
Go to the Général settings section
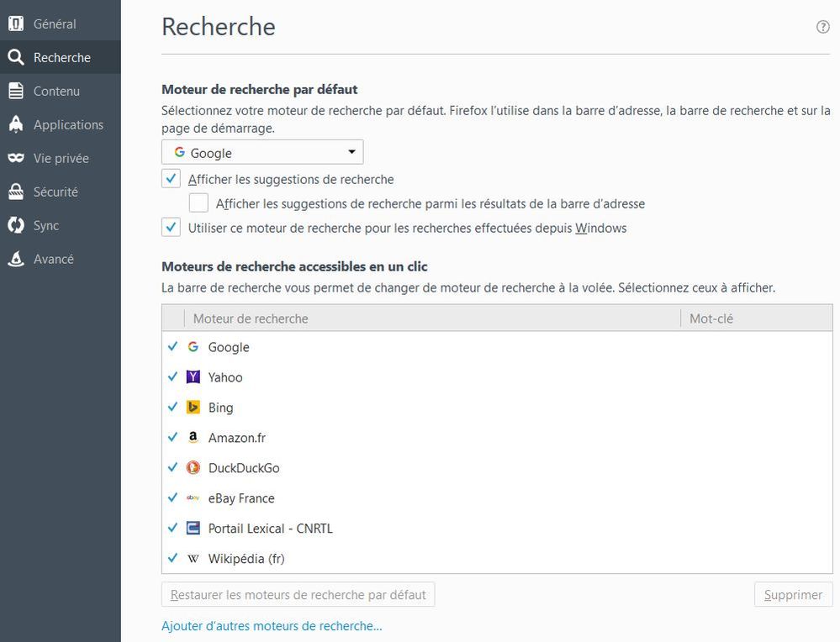click(55, 24)
